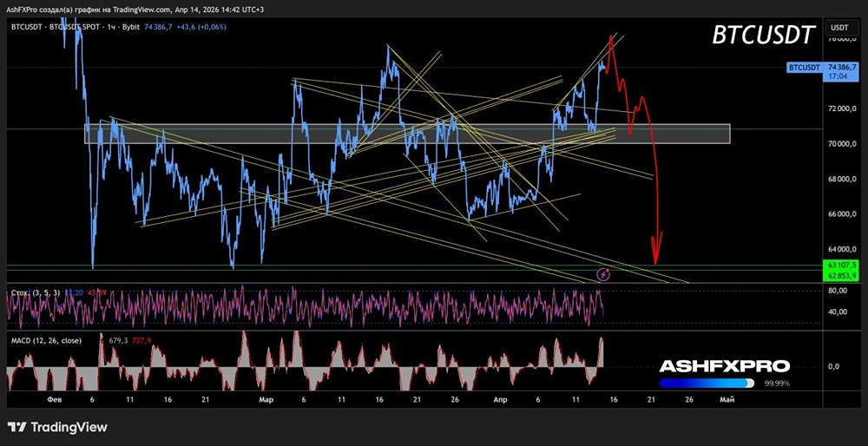Screen dimensions: 868x446
Task: Click the 74 386,7 price in the legend
Action: pyautogui.click(x=156, y=27)
